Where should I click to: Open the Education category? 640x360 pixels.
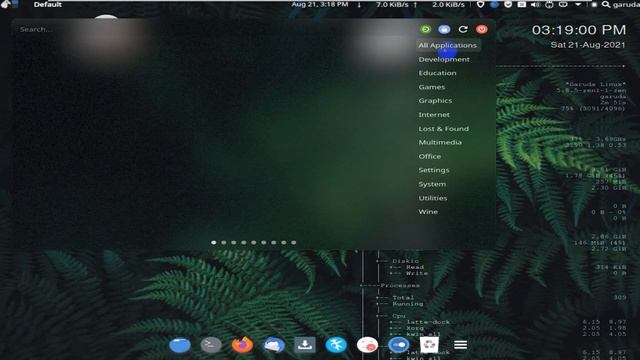(x=437, y=73)
